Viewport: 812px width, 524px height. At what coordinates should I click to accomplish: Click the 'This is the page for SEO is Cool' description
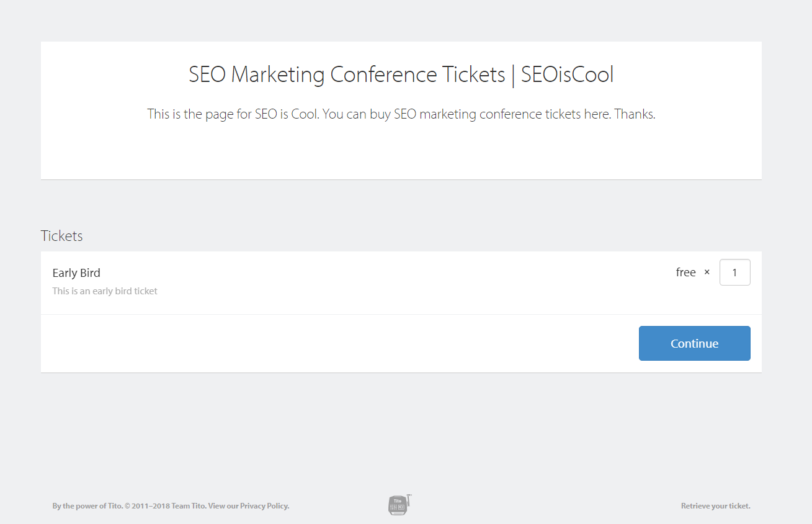pos(401,114)
